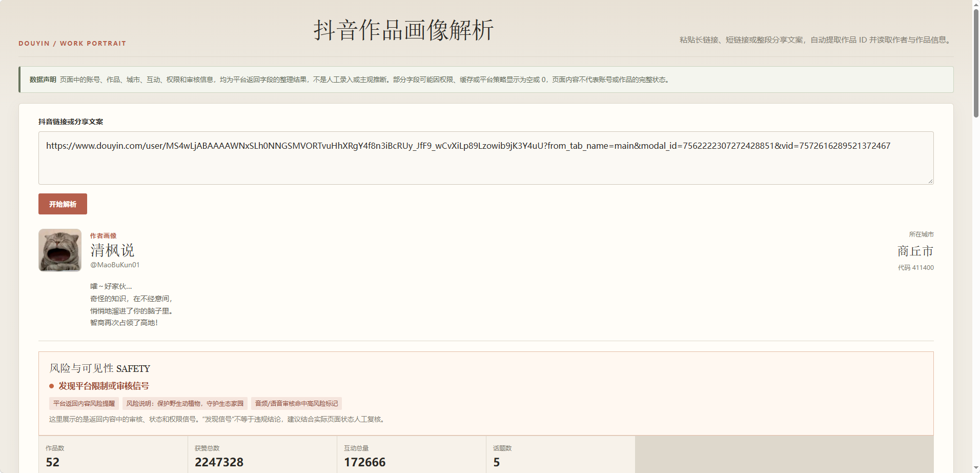Click the handle @MaoBuKun01
Screen dimensions: 980x473
[115, 265]
